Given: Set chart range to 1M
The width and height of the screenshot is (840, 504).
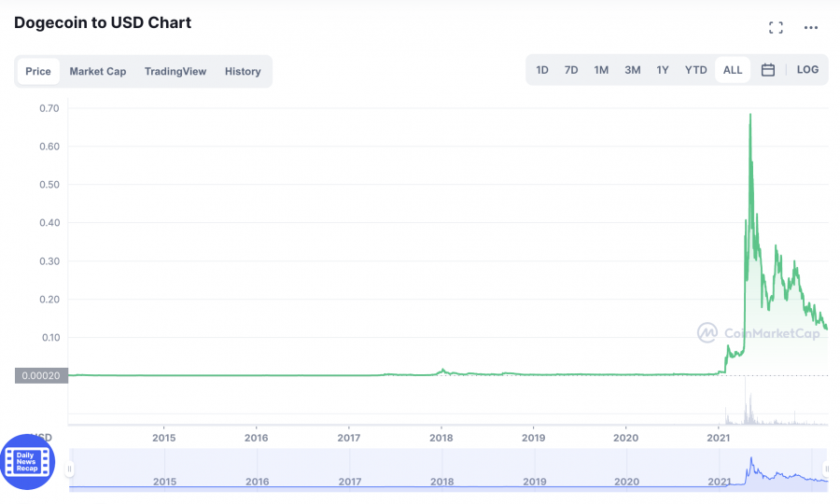Looking at the screenshot, I should click(601, 70).
